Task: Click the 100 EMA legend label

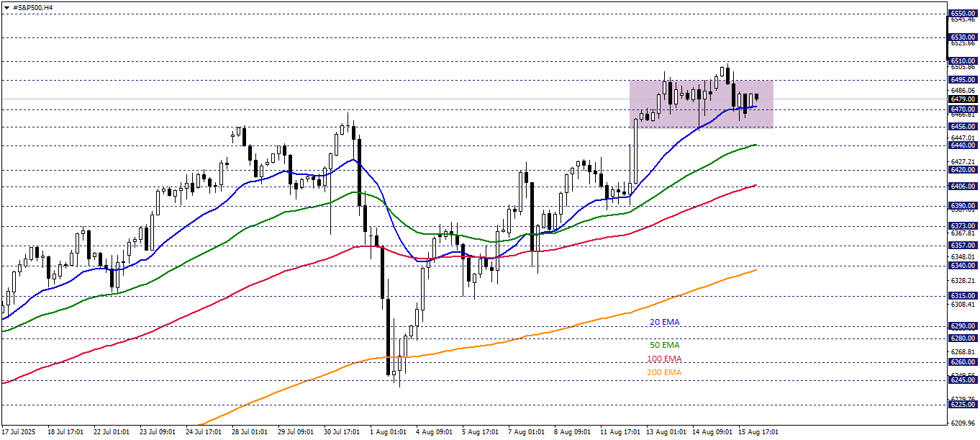Action: pos(663,359)
